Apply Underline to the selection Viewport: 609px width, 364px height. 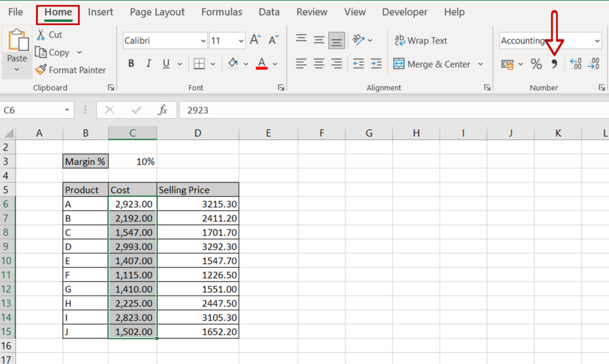click(x=165, y=63)
